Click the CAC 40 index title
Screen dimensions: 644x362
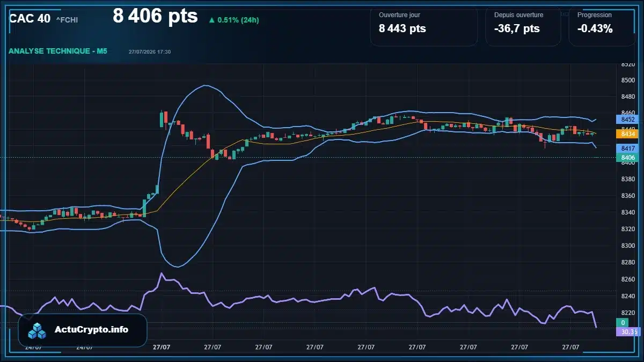click(30, 19)
